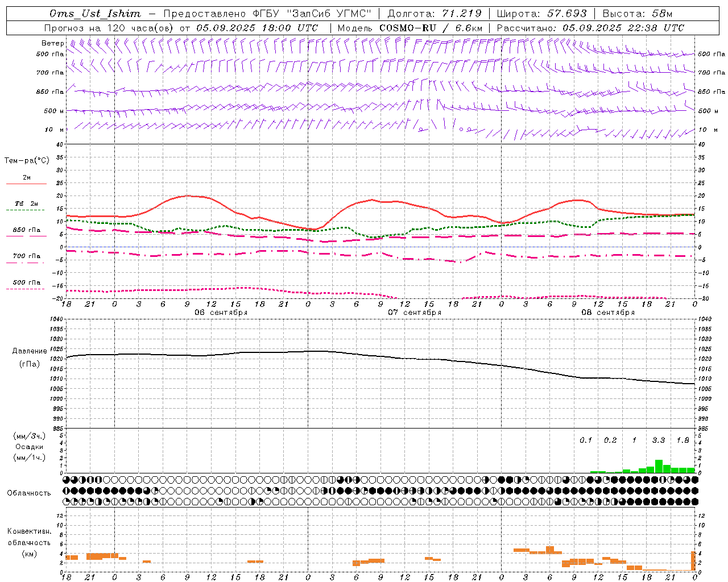Select the 07 сентября date label
The image size is (728, 582).
click(x=415, y=313)
